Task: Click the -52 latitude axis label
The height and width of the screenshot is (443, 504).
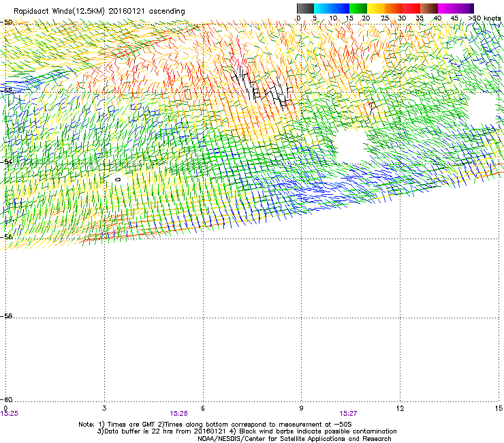Action: tap(6, 90)
